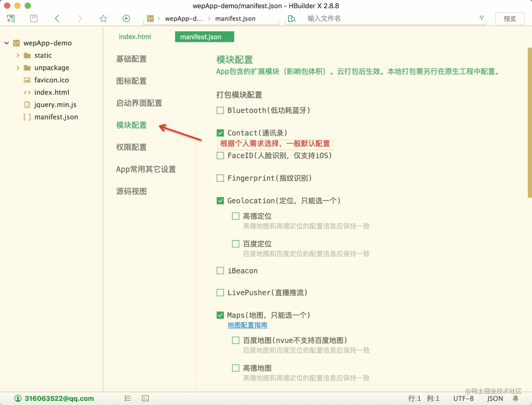This screenshot has height=405, width=532.
Task: Click the jquery.min.js file icon
Action: 27,105
